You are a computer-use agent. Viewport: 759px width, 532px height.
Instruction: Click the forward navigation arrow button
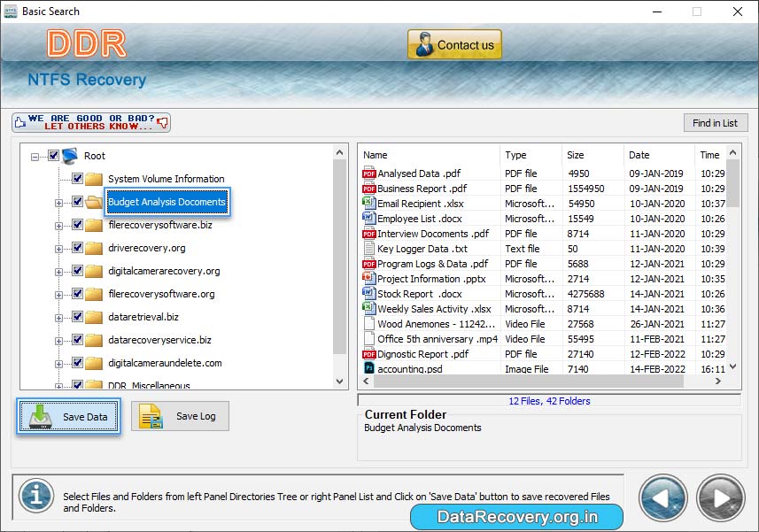(x=719, y=497)
